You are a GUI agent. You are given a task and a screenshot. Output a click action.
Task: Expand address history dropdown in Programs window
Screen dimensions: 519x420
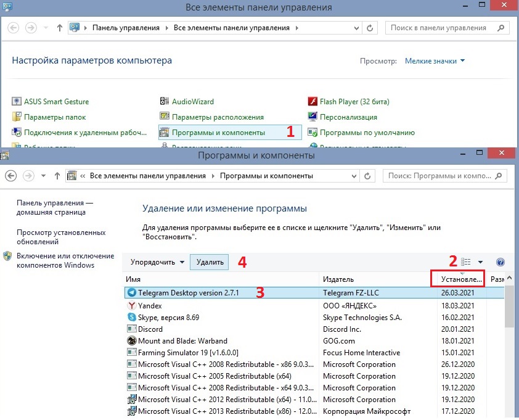click(x=354, y=176)
